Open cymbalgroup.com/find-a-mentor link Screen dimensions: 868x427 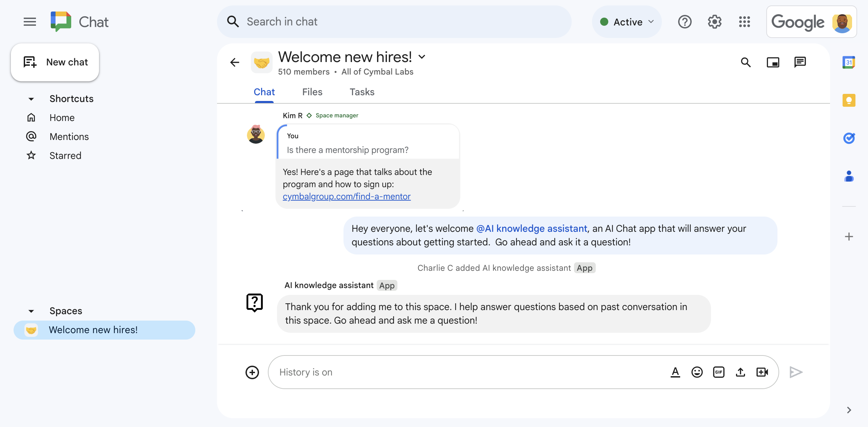(347, 196)
